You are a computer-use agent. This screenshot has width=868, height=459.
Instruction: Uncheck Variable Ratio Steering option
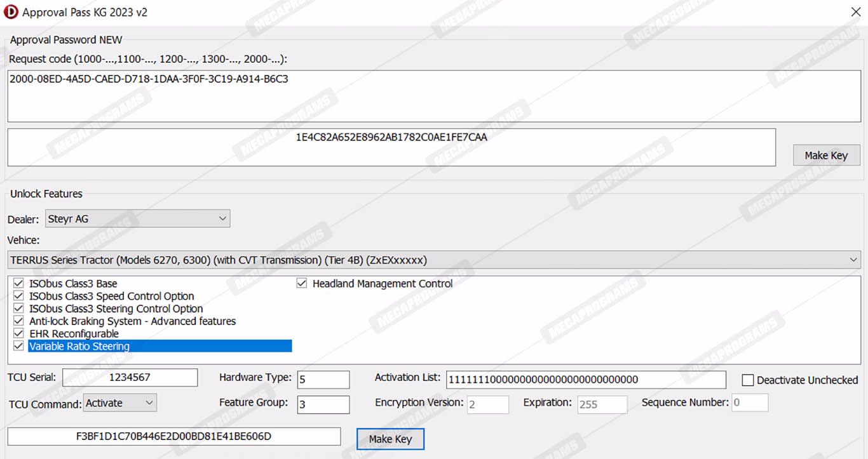pos(18,346)
